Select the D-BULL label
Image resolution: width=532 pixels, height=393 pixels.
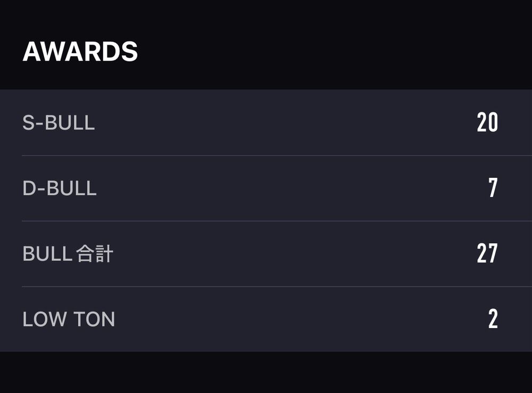[60, 188]
